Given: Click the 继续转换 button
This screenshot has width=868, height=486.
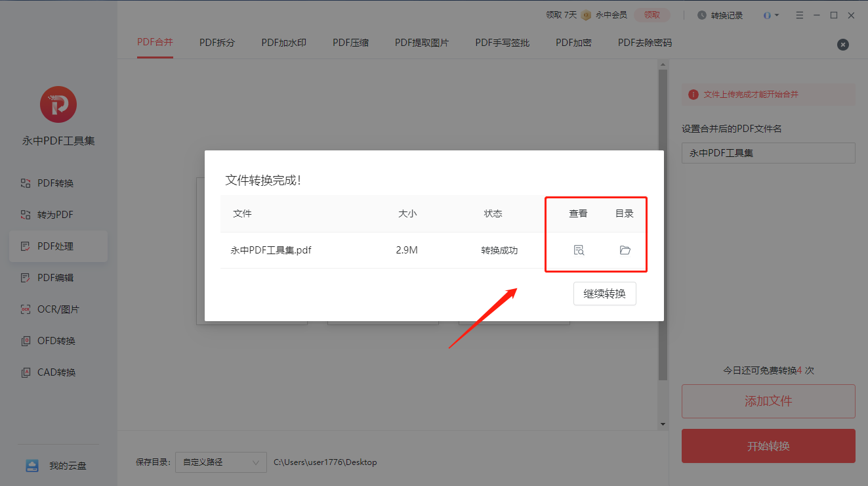Looking at the screenshot, I should pos(605,294).
